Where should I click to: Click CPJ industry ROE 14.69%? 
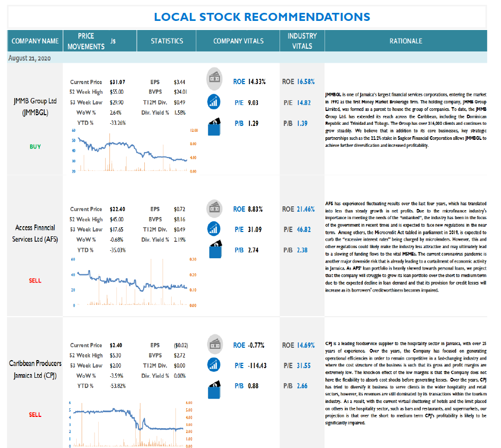click(x=306, y=346)
